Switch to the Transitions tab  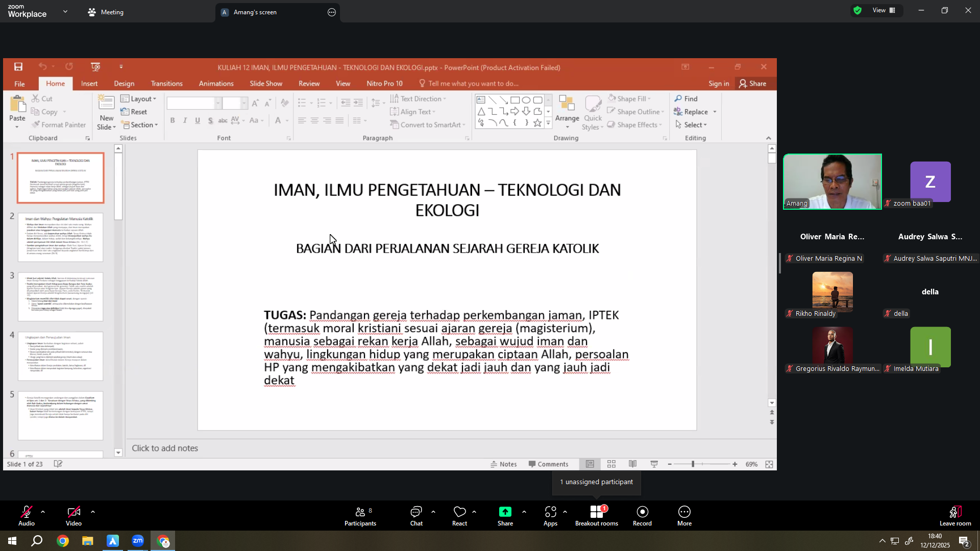tap(166, 84)
